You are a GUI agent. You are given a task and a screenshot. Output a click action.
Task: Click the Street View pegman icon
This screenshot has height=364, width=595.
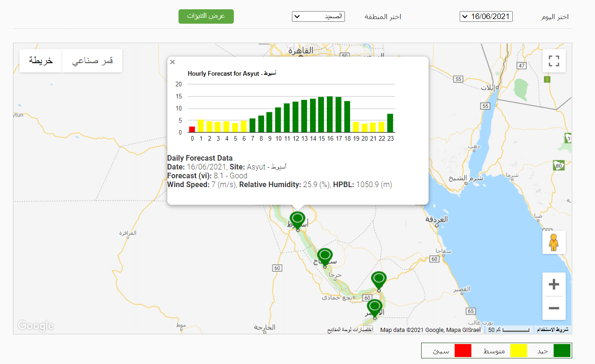tap(554, 242)
